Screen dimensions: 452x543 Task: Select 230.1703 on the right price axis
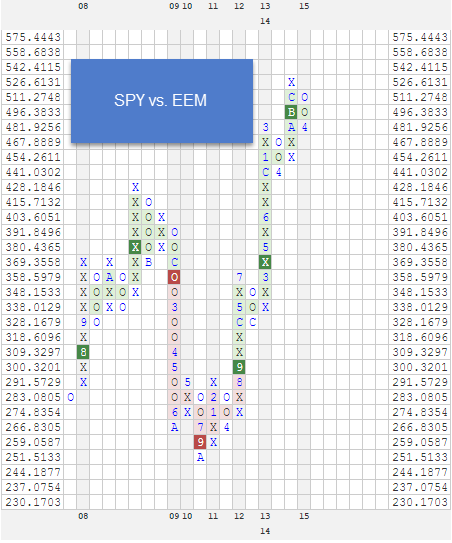420,502
